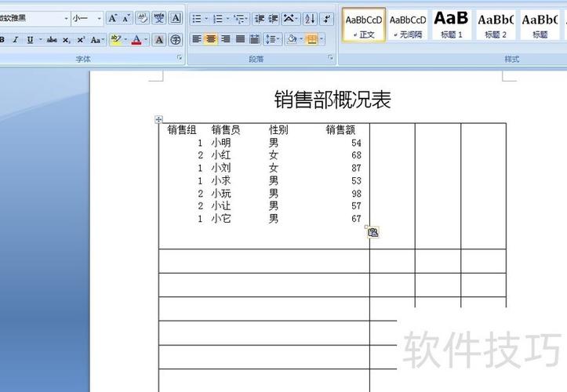Apply Character Border icon
The height and width of the screenshot is (392, 567).
(176, 18)
